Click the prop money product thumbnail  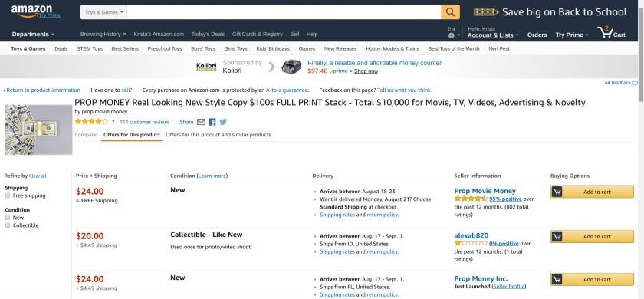(39, 130)
